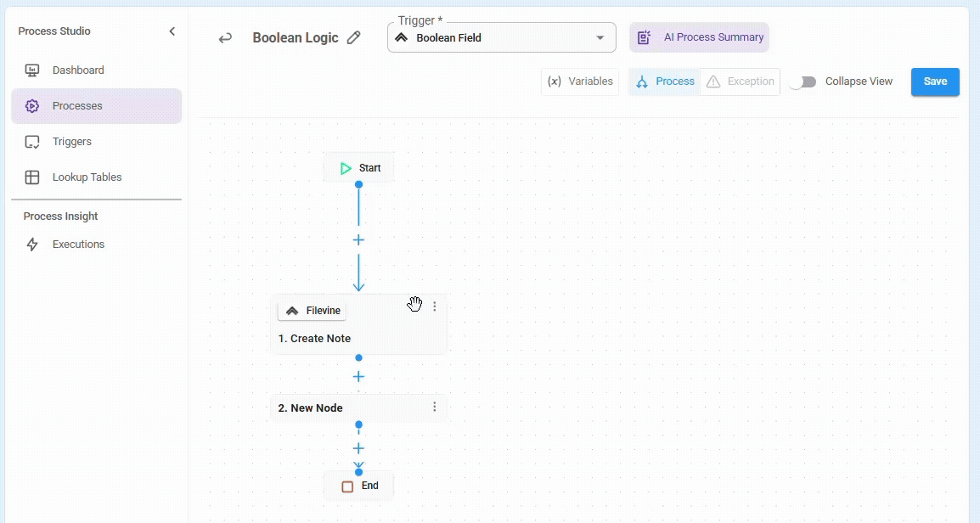Click the pencil icon to rename Boolean Logic

[354, 38]
